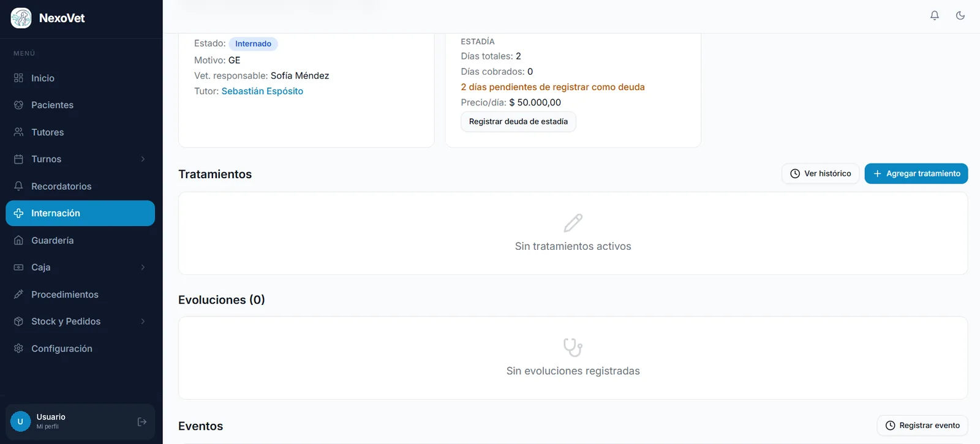Image resolution: width=980 pixels, height=444 pixels.
Task: Open tutor link Sebastián Espósito
Action: point(262,91)
